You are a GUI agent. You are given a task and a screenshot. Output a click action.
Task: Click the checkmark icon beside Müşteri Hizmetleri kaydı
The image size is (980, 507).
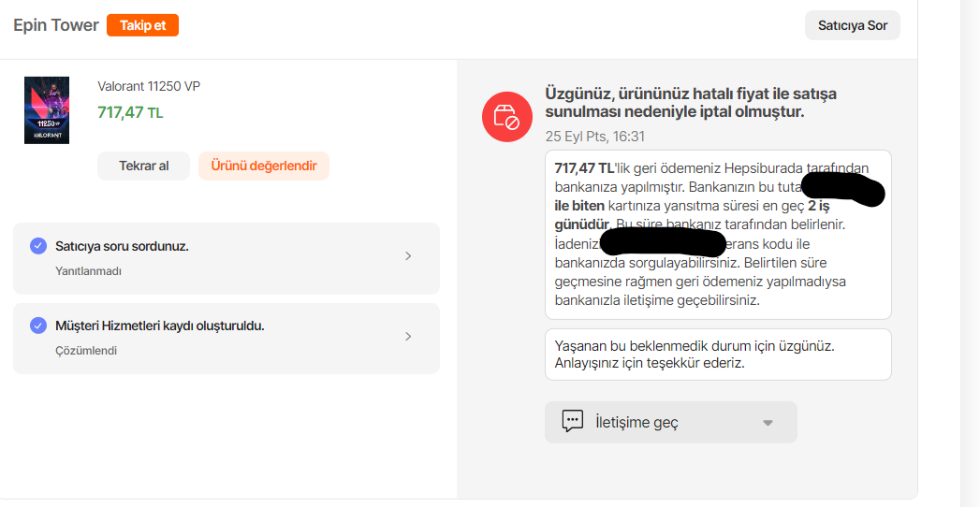[38, 326]
